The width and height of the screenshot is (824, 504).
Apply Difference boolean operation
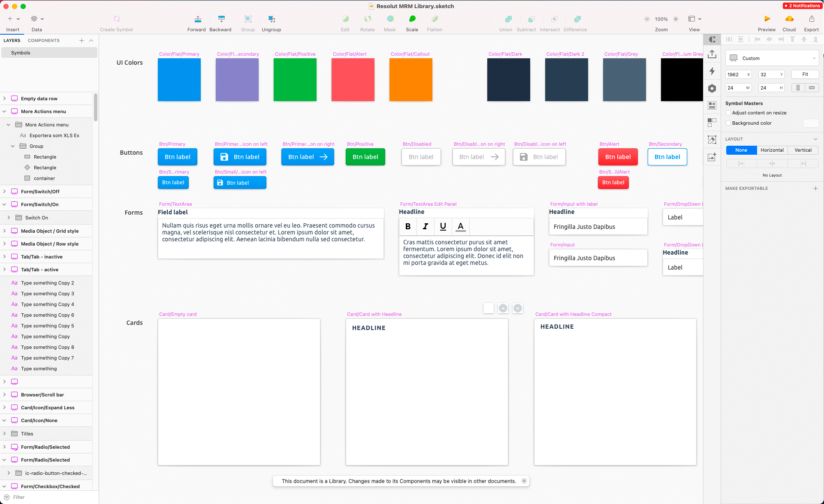[x=577, y=19]
